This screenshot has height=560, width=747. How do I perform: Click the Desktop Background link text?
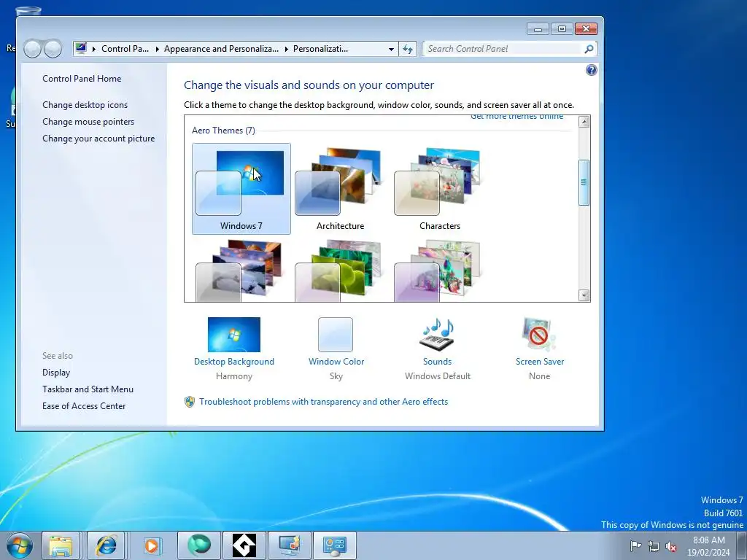234,362
